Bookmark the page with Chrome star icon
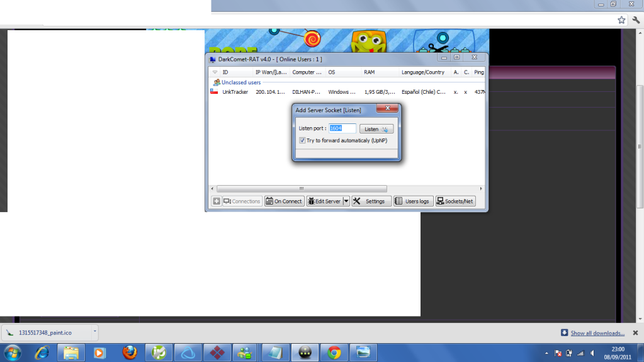The height and width of the screenshot is (362, 644). pos(621,20)
